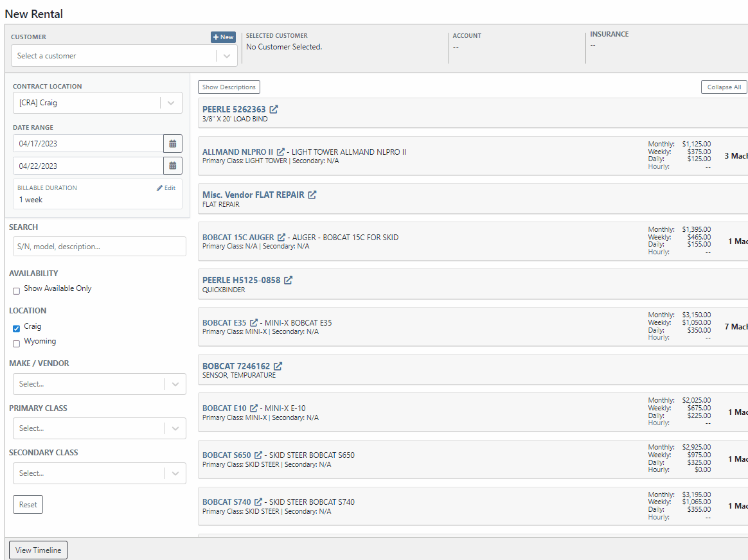This screenshot has height=560, width=748.
Task: Open PEERLE H5125-0858 external link icon
Action: (288, 280)
